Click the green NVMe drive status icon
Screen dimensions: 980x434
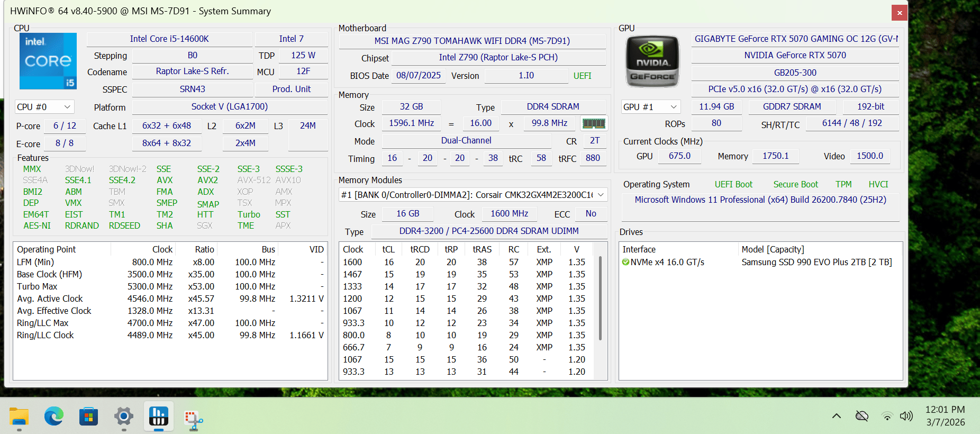tap(626, 262)
